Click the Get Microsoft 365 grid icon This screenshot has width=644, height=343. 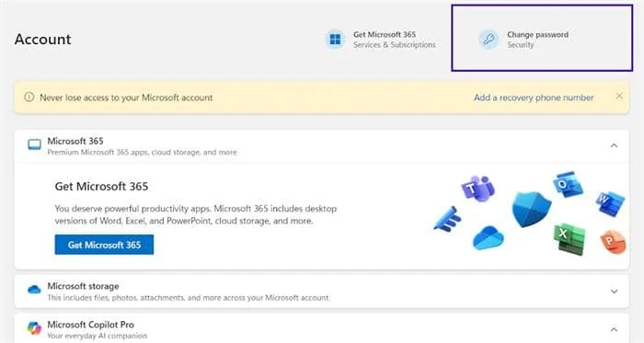335,40
